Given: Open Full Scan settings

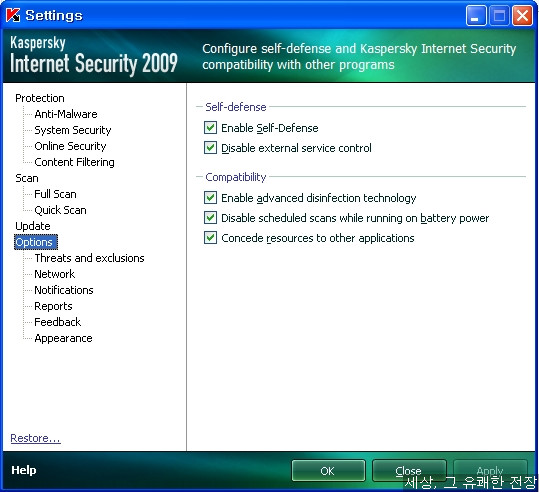Looking at the screenshot, I should [x=55, y=194].
